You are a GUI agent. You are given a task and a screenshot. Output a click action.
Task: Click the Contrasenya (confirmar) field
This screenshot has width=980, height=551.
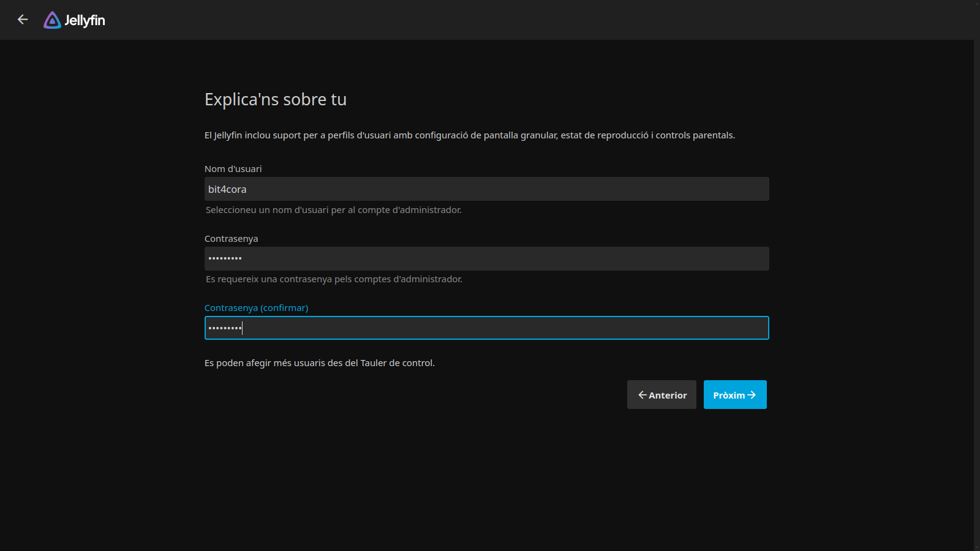[x=486, y=328]
